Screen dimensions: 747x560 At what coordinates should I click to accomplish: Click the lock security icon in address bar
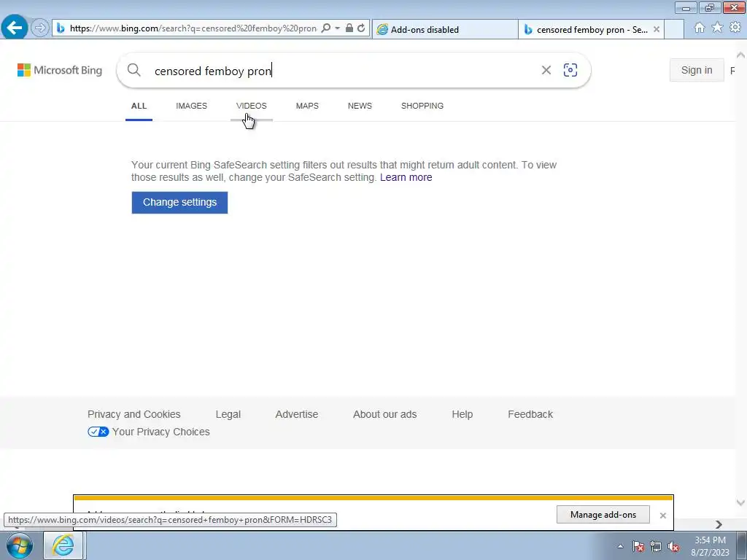coord(349,28)
